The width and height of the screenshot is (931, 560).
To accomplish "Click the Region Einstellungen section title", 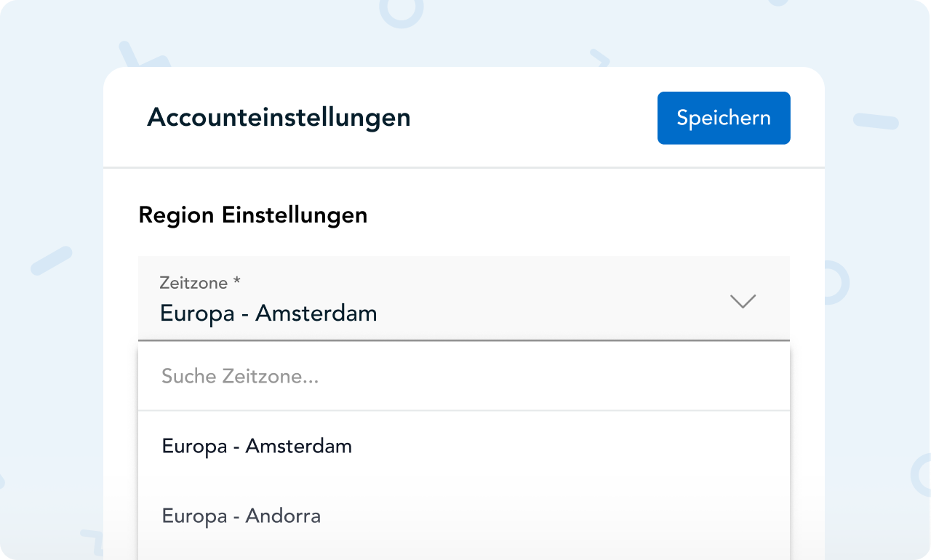I will (x=252, y=215).
